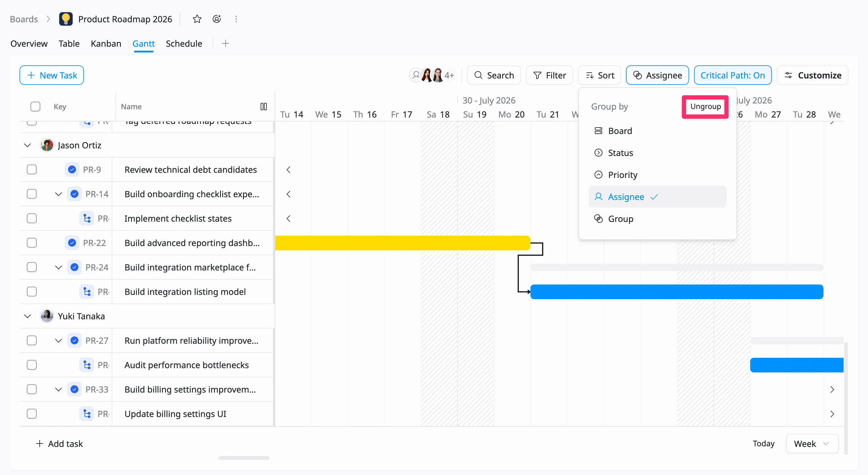Check the box for PR-14 row

click(x=32, y=194)
